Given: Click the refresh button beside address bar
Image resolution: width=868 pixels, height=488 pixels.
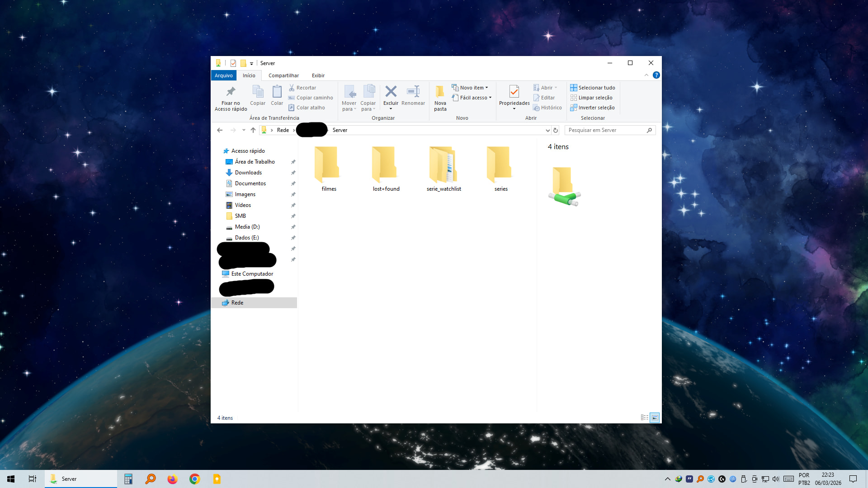Looking at the screenshot, I should click(556, 130).
